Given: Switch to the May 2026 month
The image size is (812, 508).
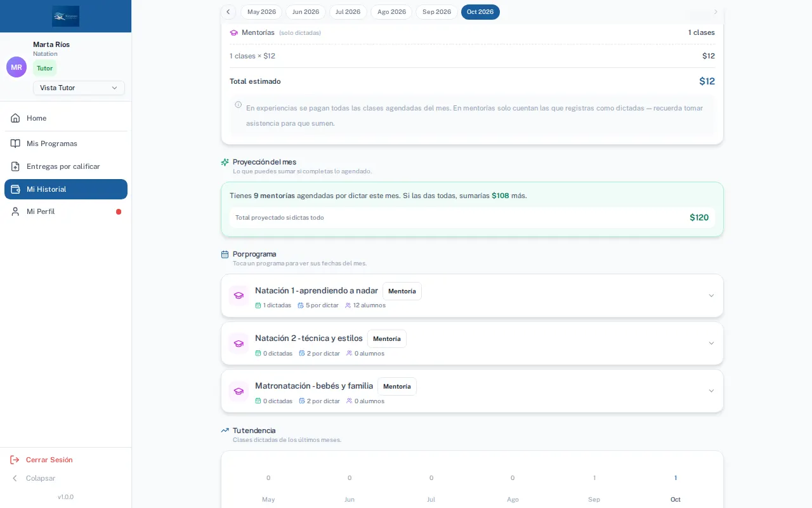Looking at the screenshot, I should click(261, 12).
